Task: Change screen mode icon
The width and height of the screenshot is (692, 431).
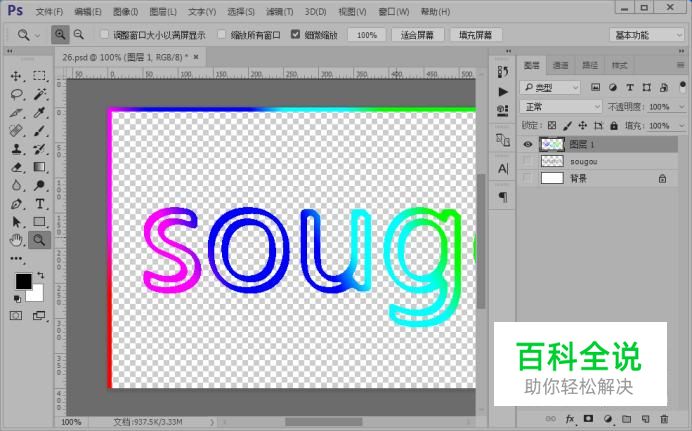Action: pos(39,315)
